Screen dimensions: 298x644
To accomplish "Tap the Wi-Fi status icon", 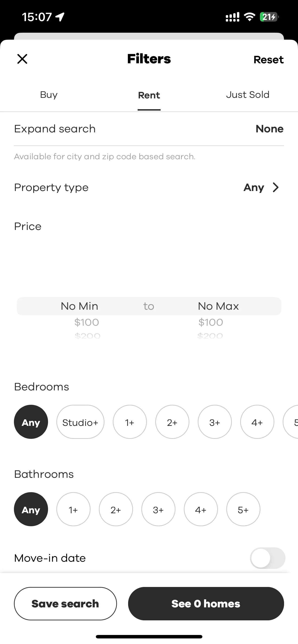I will click(249, 17).
